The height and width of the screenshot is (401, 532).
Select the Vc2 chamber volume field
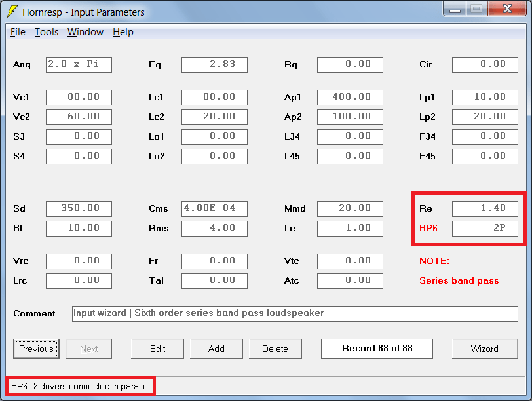(79, 117)
